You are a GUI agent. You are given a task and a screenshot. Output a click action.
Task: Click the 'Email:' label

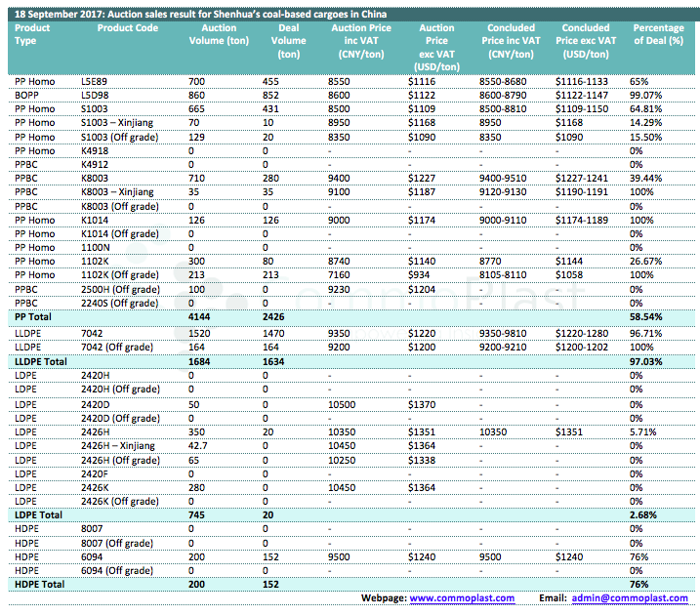coord(553,598)
